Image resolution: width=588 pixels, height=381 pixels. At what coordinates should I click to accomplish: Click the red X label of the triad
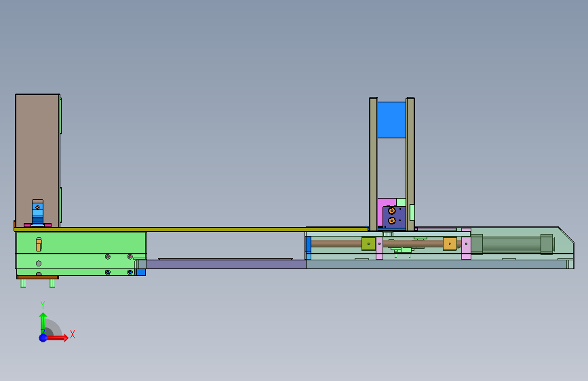(x=73, y=334)
